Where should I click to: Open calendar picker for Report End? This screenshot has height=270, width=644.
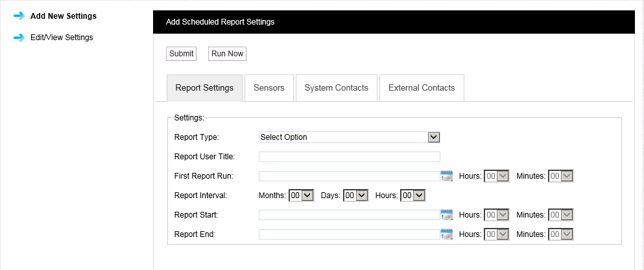pyautogui.click(x=446, y=234)
